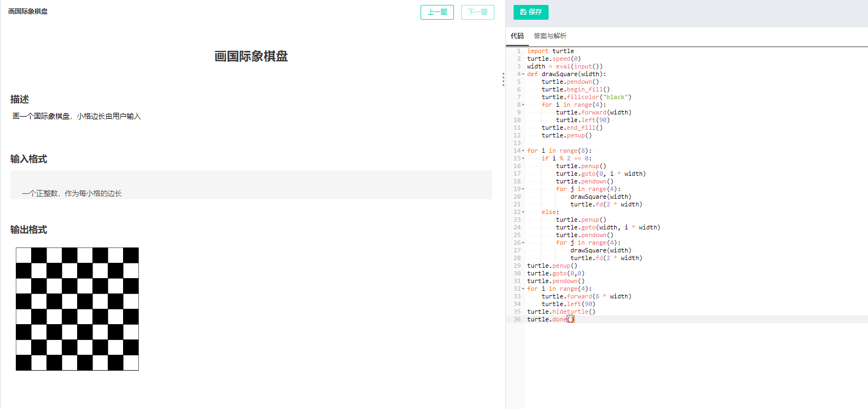Click the turtle.begin_fill() code line
This screenshot has width=868, height=409.
tap(575, 89)
